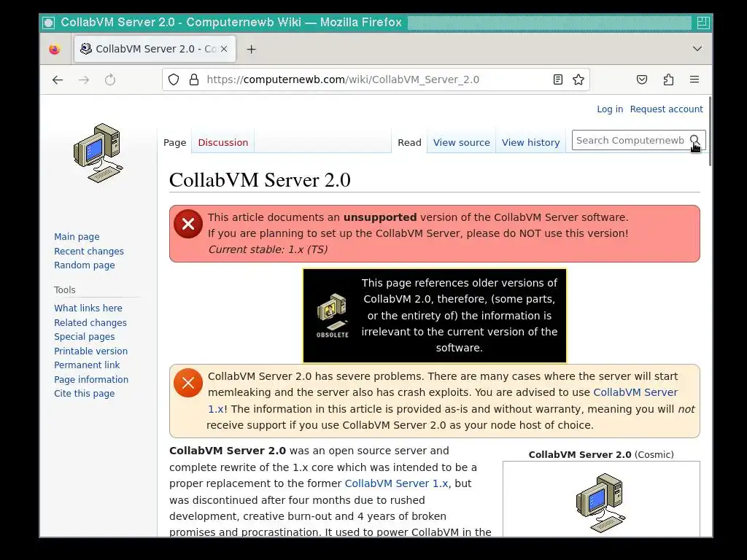
Task: Click the 'CollabVM Server 2.0 (Cosmic)' infobox title
Action: [601, 455]
